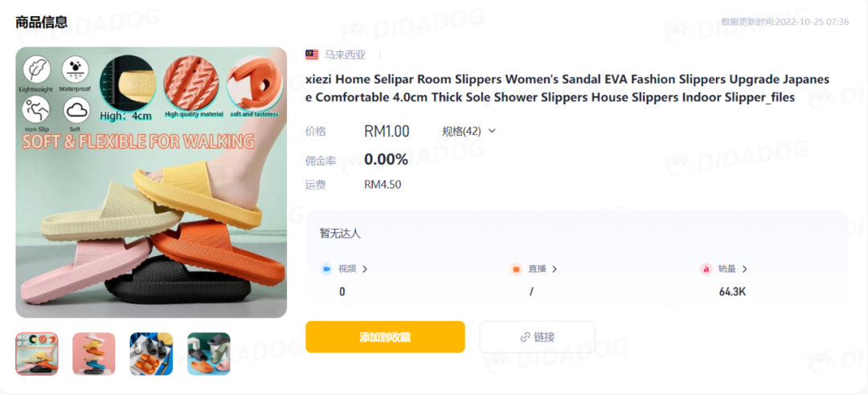This screenshot has height=395, width=868.
Task: Select the third thumbnail with orange slippers
Action: coord(151,354)
